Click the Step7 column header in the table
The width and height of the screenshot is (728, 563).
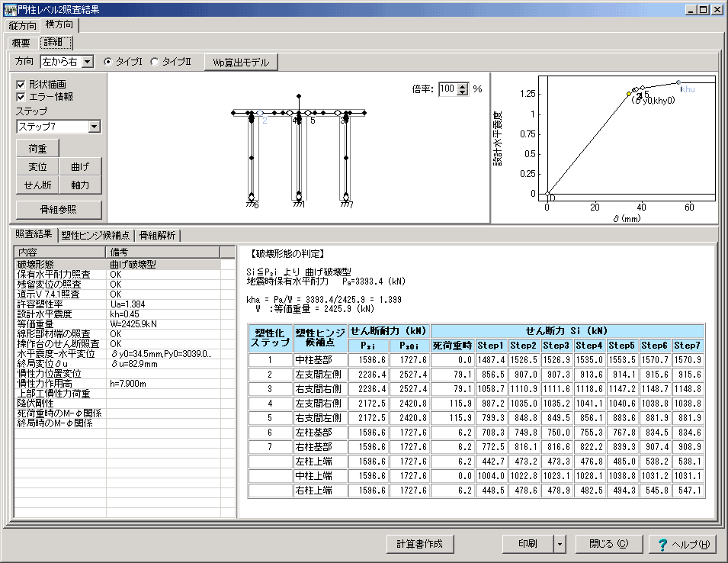(x=688, y=345)
